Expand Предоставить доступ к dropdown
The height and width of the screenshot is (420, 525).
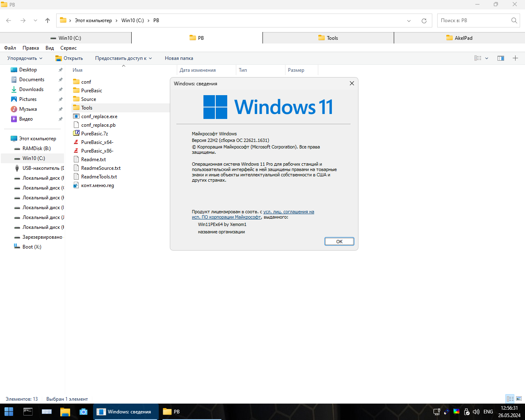[x=123, y=58]
